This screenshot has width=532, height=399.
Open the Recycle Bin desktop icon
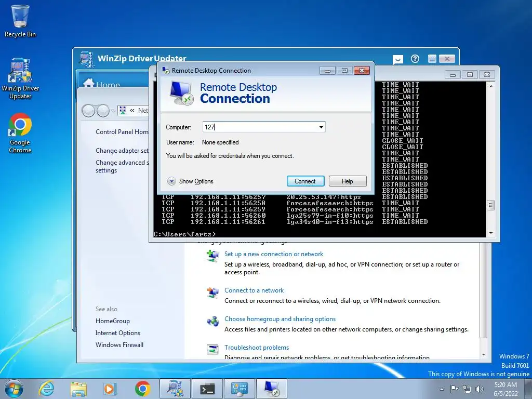click(20, 21)
